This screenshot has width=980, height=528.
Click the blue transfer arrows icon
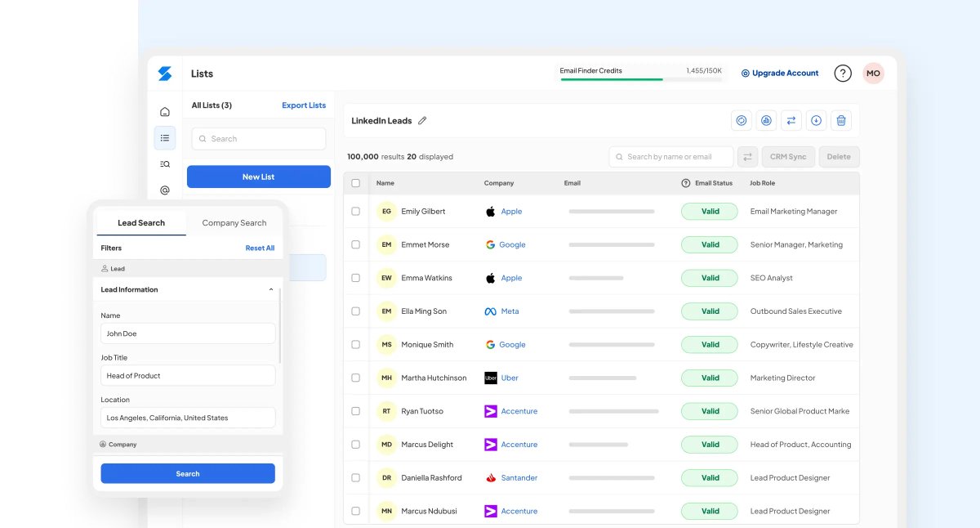pyautogui.click(x=791, y=120)
